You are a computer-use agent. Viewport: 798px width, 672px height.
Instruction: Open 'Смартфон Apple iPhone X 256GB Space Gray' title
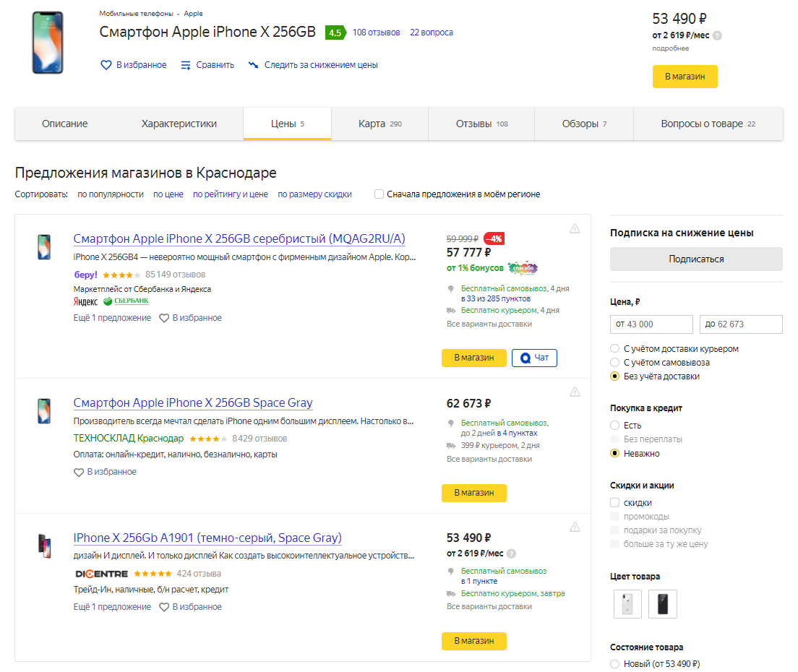click(193, 403)
